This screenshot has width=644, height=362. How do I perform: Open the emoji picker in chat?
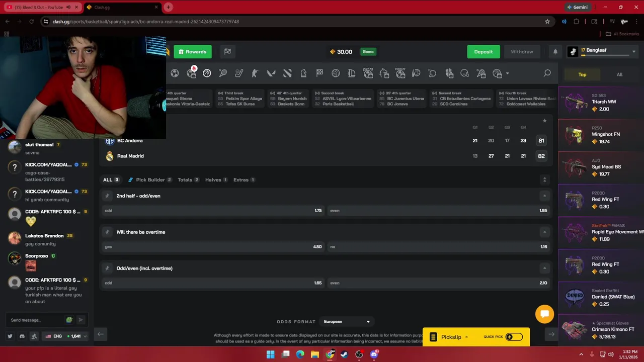69,320
